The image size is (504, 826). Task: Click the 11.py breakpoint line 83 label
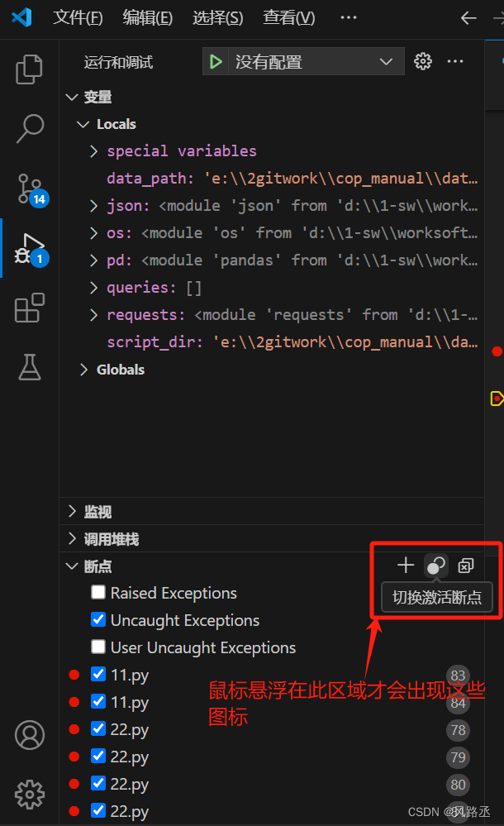pyautogui.click(x=130, y=675)
